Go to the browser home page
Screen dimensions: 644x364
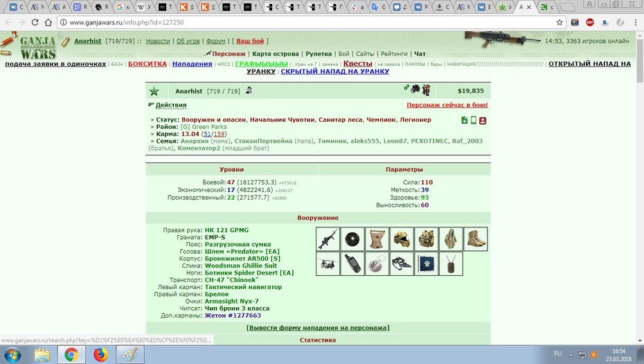pyautogui.click(x=48, y=22)
